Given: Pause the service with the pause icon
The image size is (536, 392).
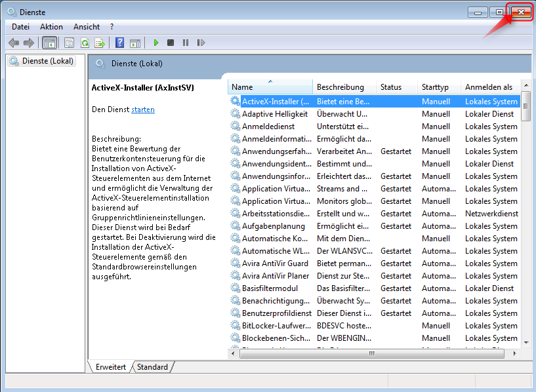Looking at the screenshot, I should 186,42.
